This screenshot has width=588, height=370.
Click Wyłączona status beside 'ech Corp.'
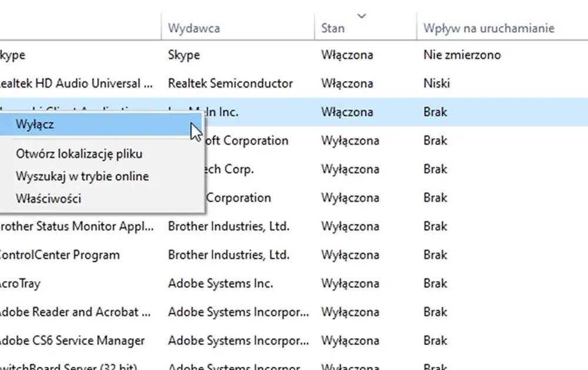pyautogui.click(x=350, y=169)
